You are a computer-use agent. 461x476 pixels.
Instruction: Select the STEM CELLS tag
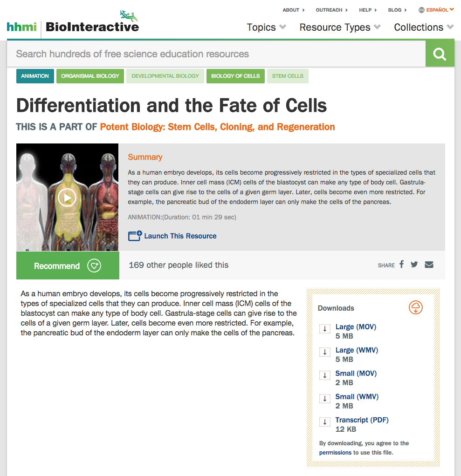(288, 76)
